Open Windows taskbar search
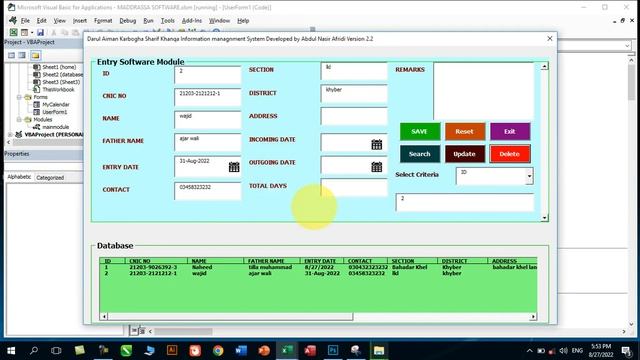 pyautogui.click(x=34, y=350)
